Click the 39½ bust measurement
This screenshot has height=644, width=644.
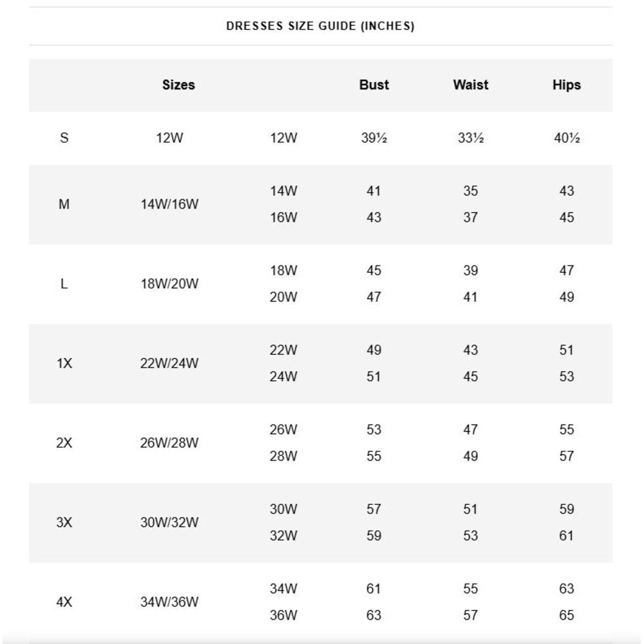pyautogui.click(x=374, y=138)
